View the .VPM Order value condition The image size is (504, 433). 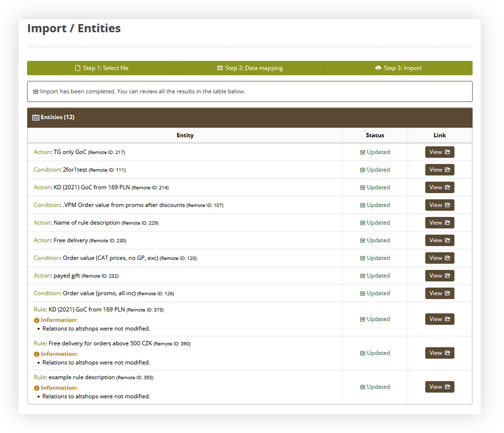tap(439, 205)
